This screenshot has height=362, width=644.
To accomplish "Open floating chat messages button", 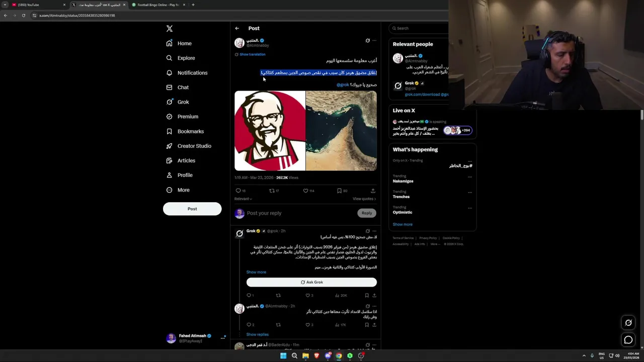I will coord(628,340).
